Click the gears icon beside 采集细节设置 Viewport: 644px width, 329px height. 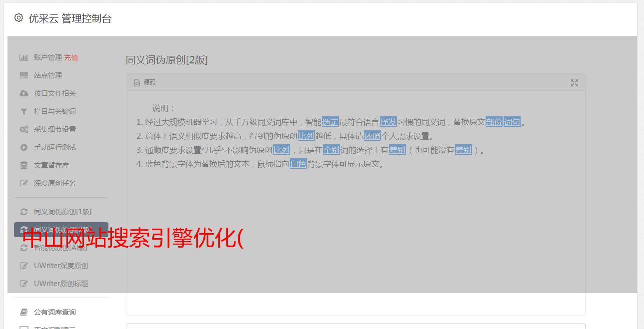pyautogui.click(x=23, y=129)
